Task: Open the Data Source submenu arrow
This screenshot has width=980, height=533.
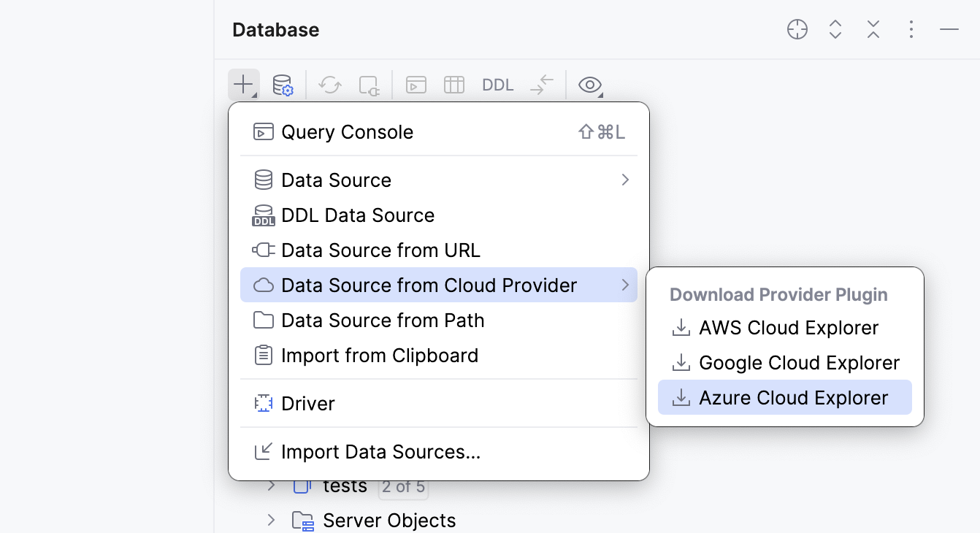Action: click(x=624, y=180)
